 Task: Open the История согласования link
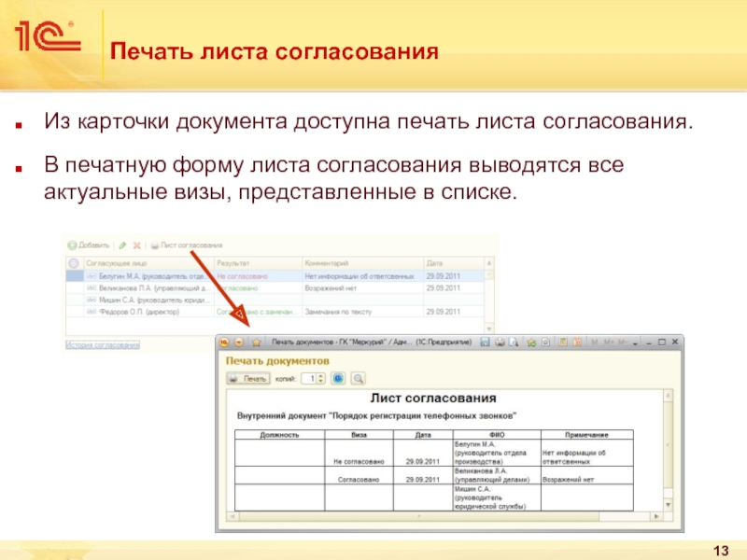click(102, 345)
